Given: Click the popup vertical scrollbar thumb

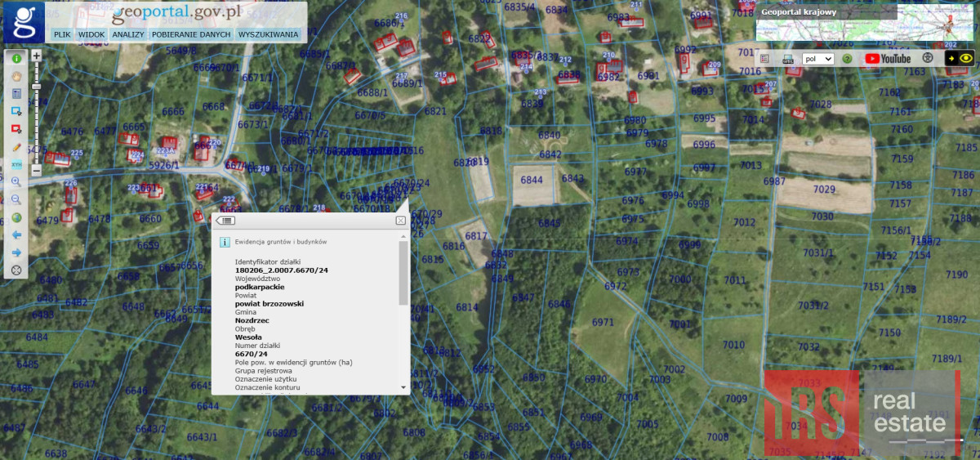Looking at the screenshot, I should 403,273.
